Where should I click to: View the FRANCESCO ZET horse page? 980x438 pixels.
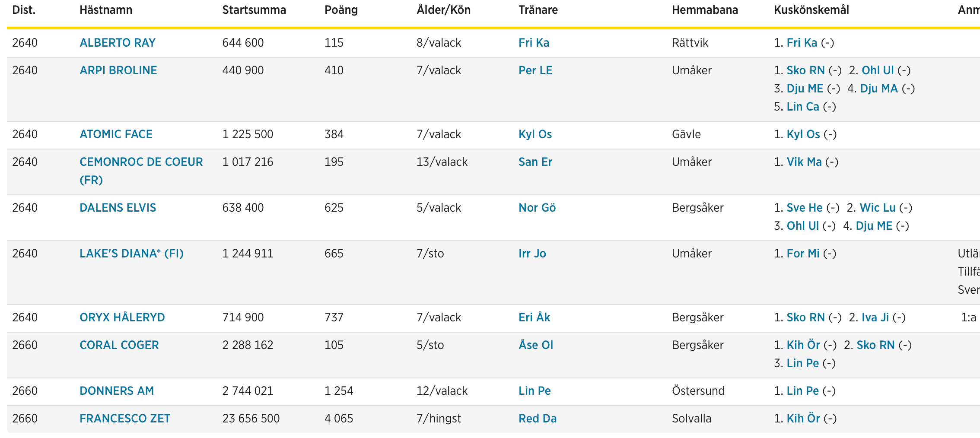point(125,419)
